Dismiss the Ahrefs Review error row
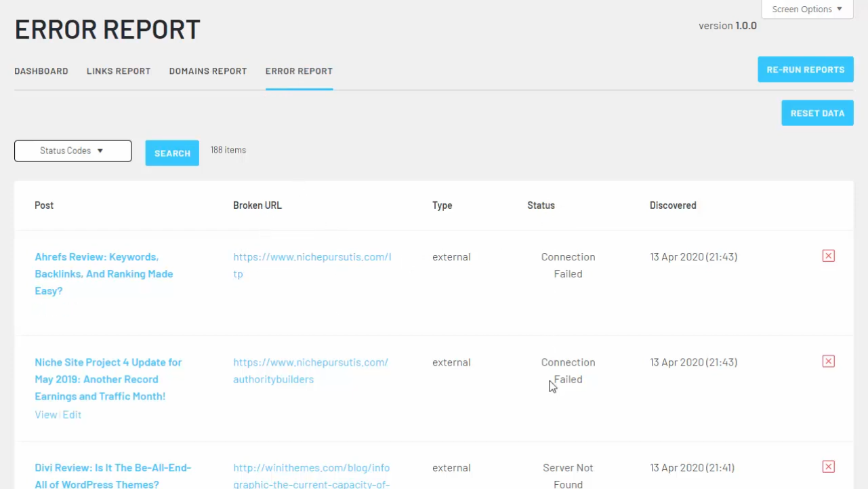868x489 pixels. tap(828, 256)
